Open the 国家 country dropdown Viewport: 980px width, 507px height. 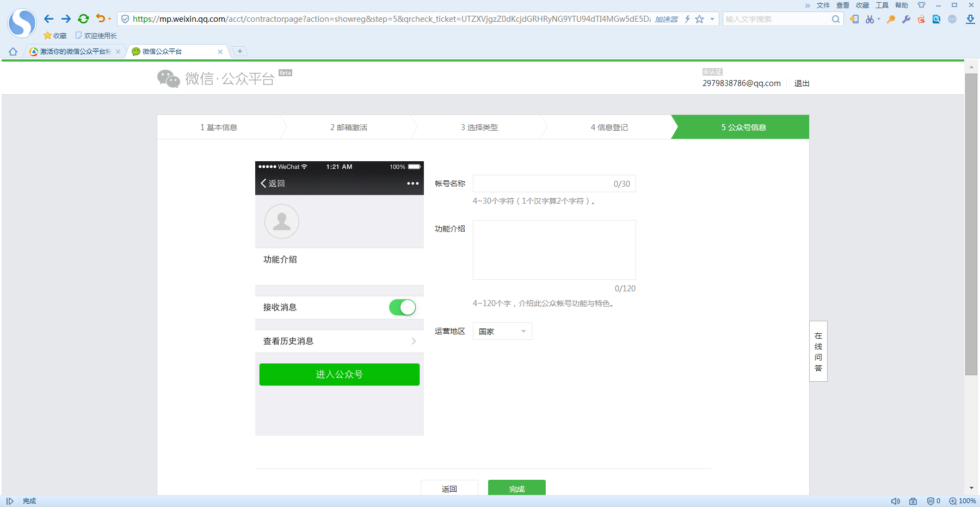tap(502, 331)
